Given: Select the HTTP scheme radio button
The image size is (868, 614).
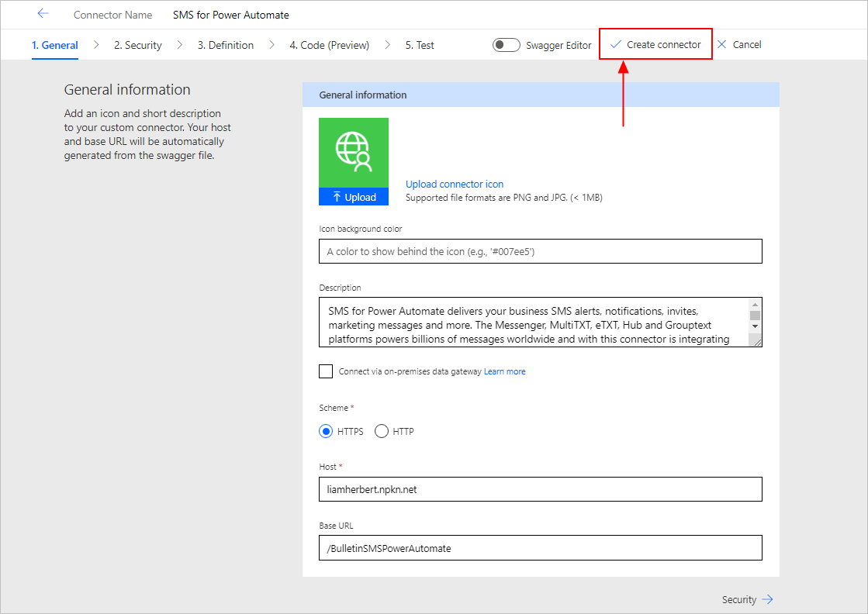Looking at the screenshot, I should (x=382, y=432).
